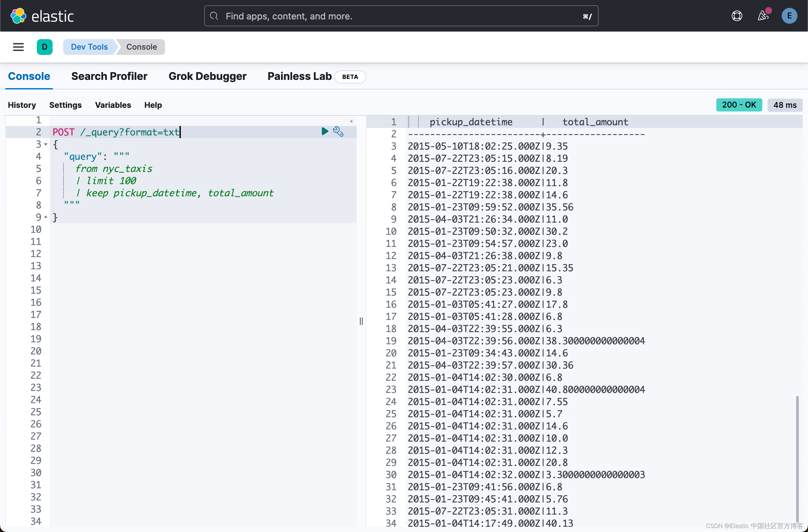Screen dimensions: 808x532
Task: Open the Search Profiler tab
Action: pyautogui.click(x=109, y=76)
